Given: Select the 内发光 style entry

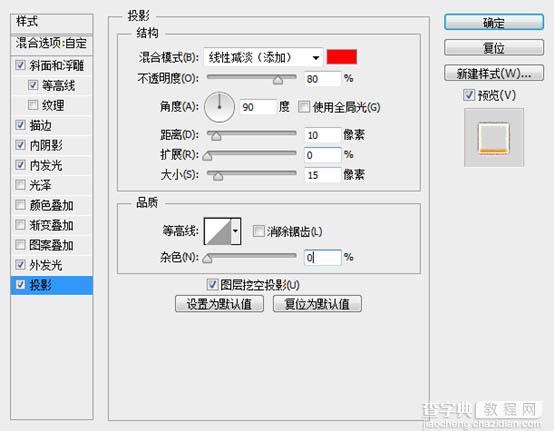Looking at the screenshot, I should point(46,165).
